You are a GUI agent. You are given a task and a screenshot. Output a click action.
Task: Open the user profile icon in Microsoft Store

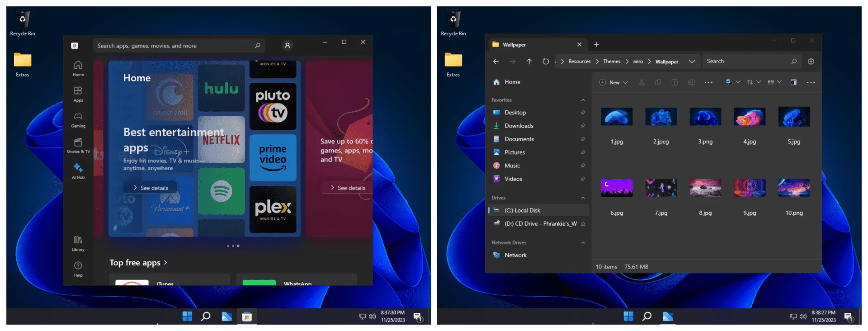[287, 45]
